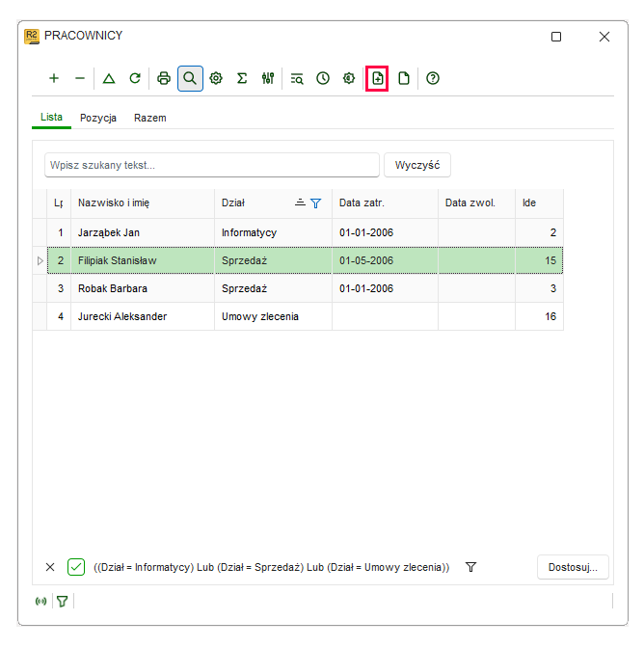Open help with the question mark icon
The width and height of the screenshot is (644, 648).
pyautogui.click(x=433, y=78)
